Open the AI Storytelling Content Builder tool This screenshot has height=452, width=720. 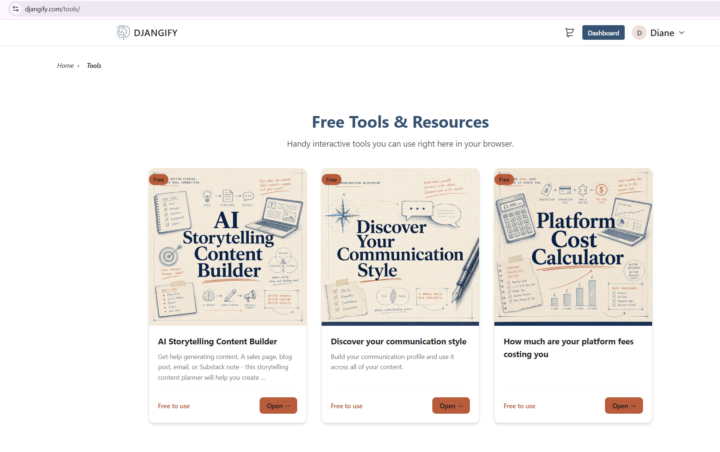pyautogui.click(x=278, y=406)
